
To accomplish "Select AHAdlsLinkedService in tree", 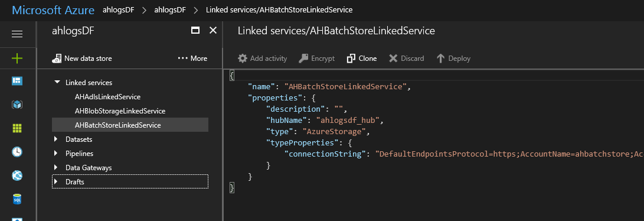I will point(107,97).
